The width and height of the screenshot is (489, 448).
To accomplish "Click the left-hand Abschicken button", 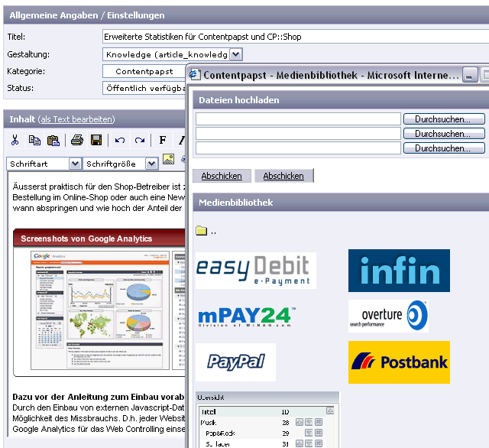I will coord(222,176).
